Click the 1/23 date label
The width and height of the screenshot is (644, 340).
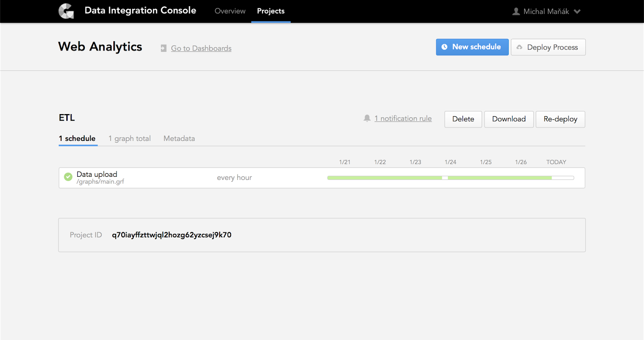[415, 162]
